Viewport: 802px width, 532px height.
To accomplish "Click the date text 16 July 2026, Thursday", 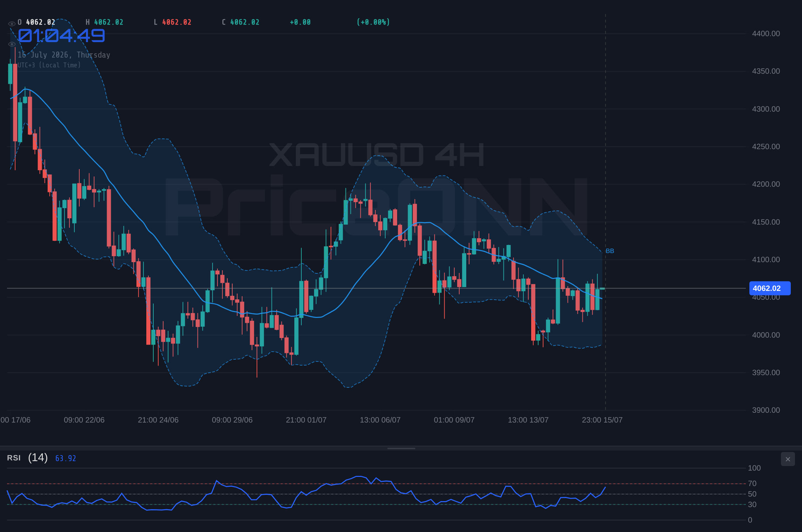I will point(64,55).
